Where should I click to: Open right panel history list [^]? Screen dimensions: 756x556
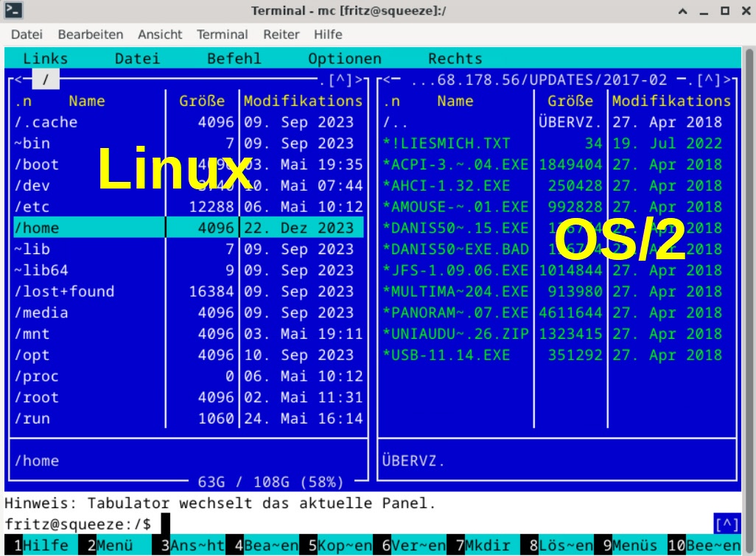(x=710, y=80)
